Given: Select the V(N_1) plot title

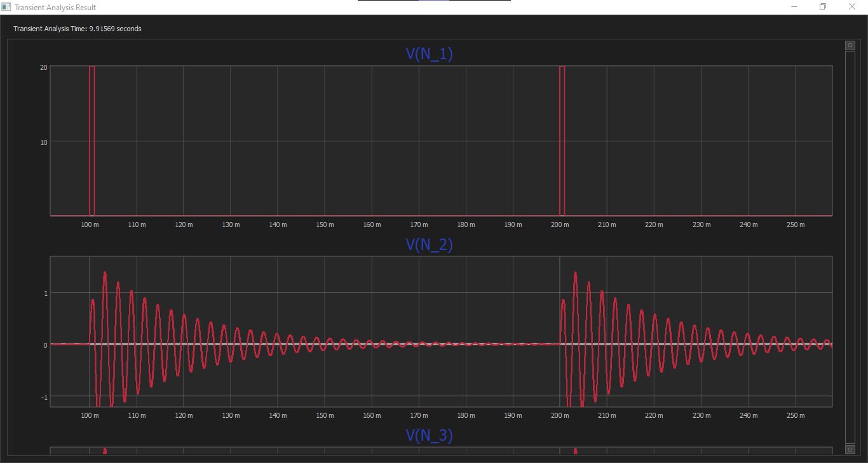Looking at the screenshot, I should (430, 54).
